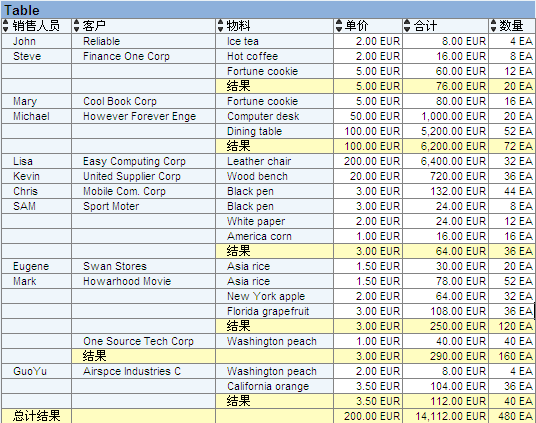536x423 pixels.
Task: Select salesperson Eugene cell
Action: coord(37,266)
